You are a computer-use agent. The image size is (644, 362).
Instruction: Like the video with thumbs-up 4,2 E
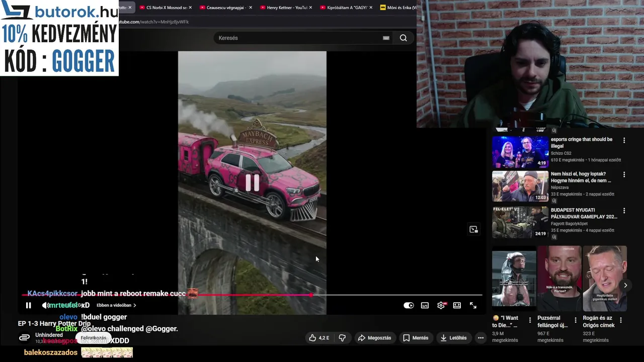point(319,338)
